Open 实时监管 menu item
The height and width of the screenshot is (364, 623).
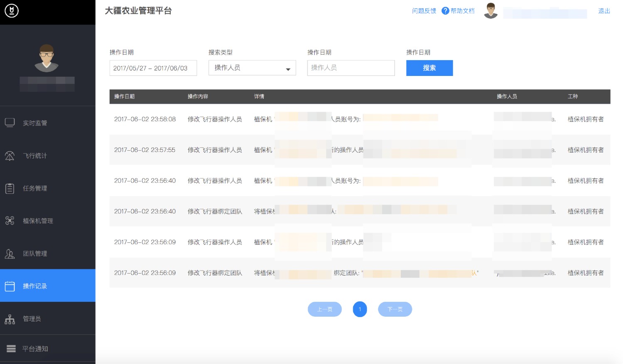tap(48, 123)
